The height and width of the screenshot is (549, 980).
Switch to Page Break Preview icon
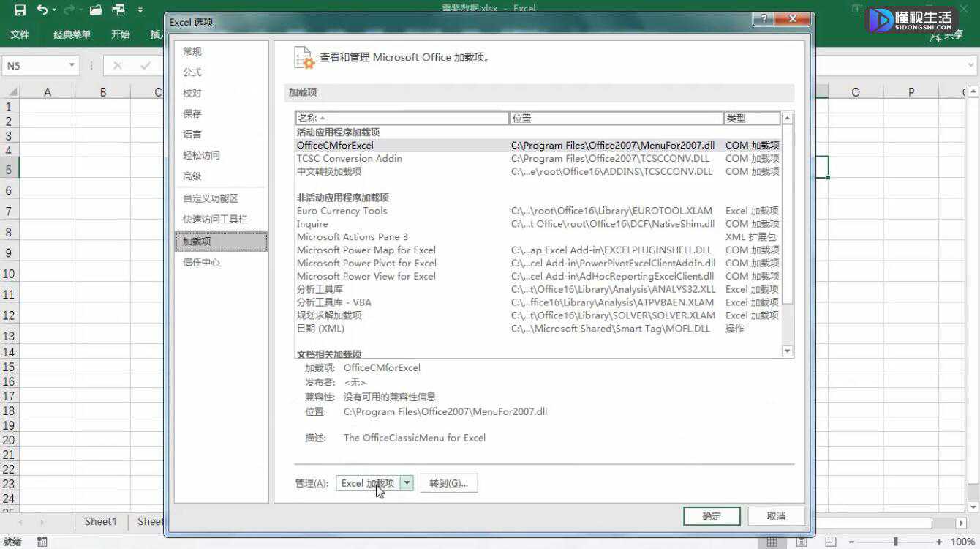[x=831, y=542]
